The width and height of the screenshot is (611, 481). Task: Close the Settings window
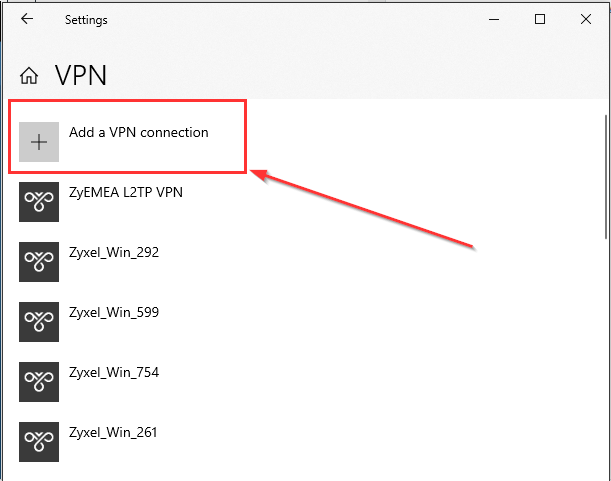(x=586, y=19)
